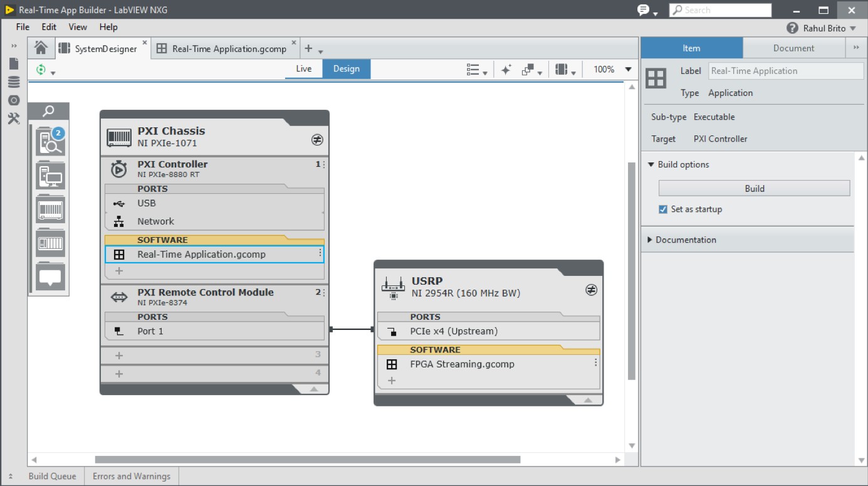
Task: Open FPGA Streaming.gcomp options dots
Action: click(595, 363)
